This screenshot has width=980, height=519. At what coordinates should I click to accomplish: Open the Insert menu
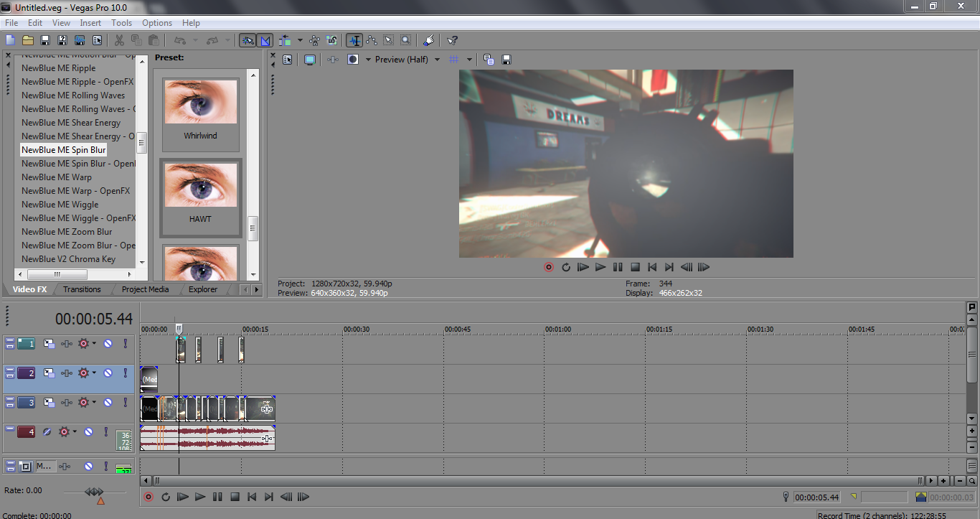coord(90,23)
